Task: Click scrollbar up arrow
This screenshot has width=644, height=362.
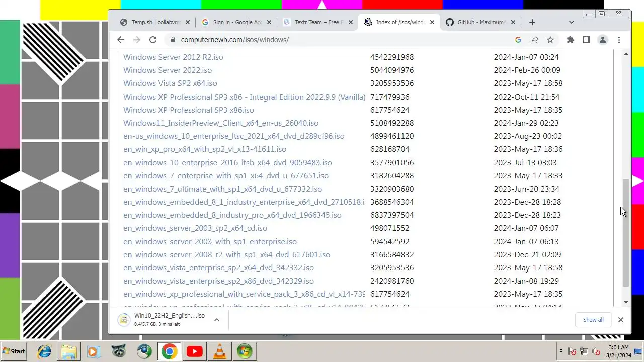Action: point(626,54)
